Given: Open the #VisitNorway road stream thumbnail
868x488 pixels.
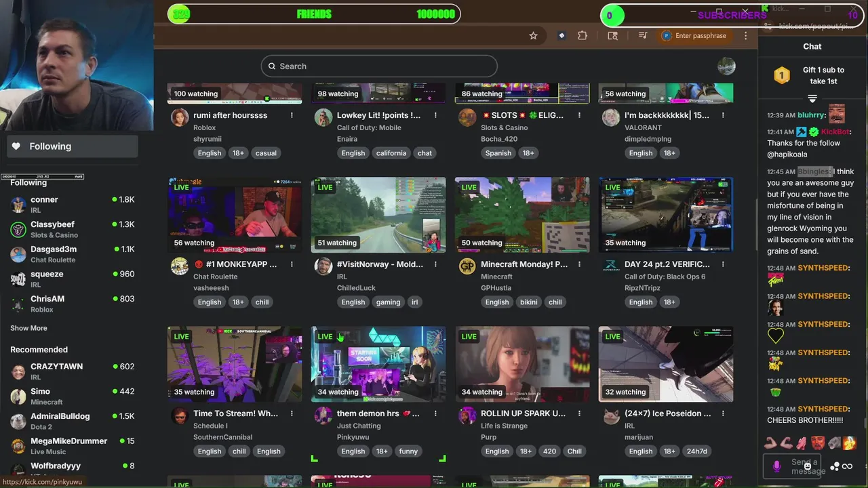Looking at the screenshot, I should (378, 216).
